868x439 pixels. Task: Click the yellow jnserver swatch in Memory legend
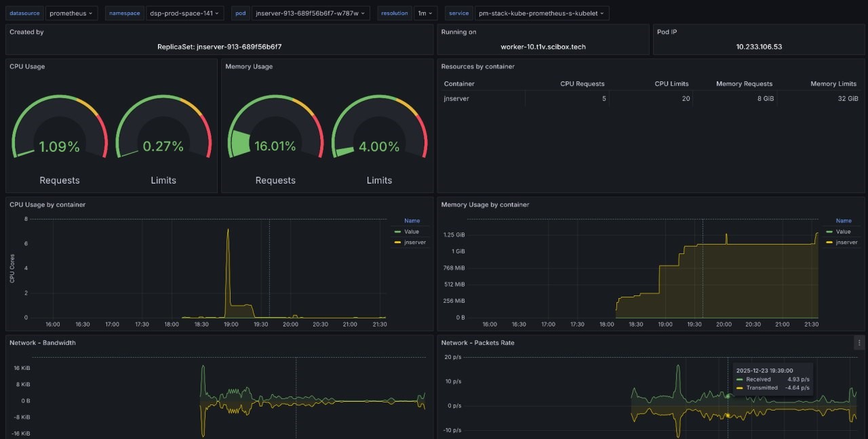(830, 242)
